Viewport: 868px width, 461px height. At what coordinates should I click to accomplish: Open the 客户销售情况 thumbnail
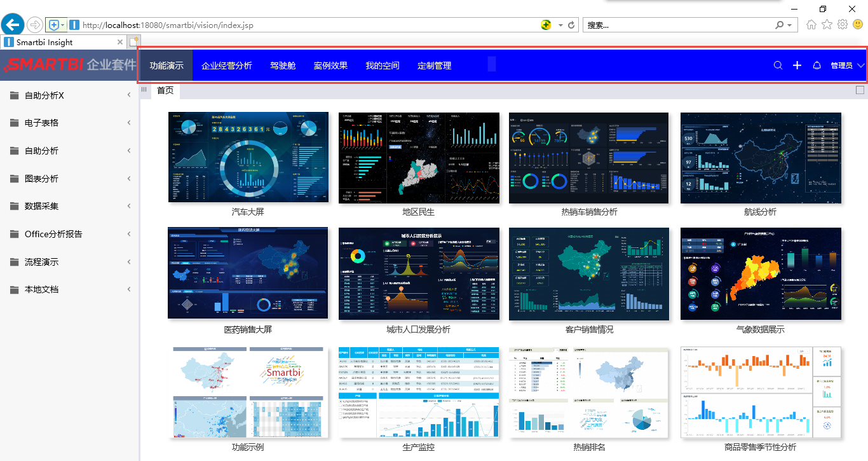(589, 273)
